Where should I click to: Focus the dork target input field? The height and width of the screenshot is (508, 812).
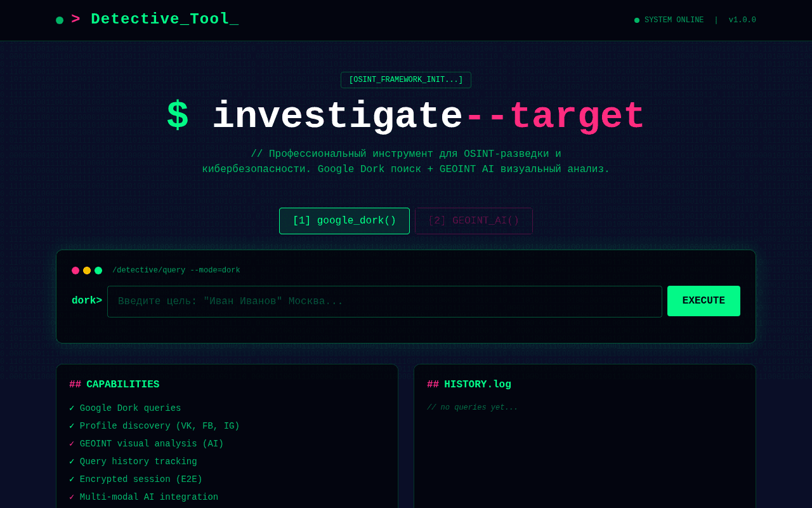click(x=384, y=302)
